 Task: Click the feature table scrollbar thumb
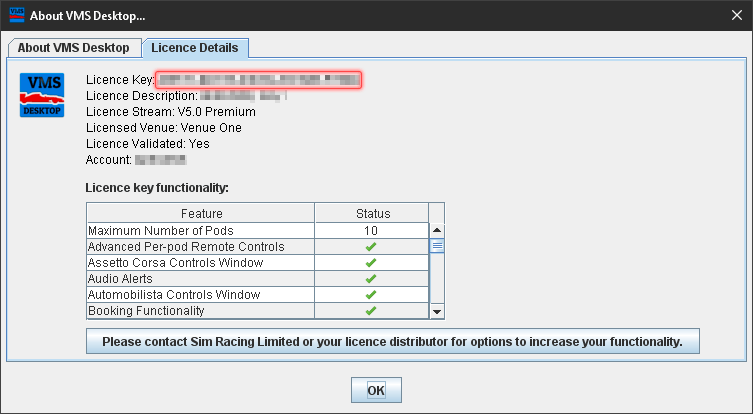click(x=437, y=246)
